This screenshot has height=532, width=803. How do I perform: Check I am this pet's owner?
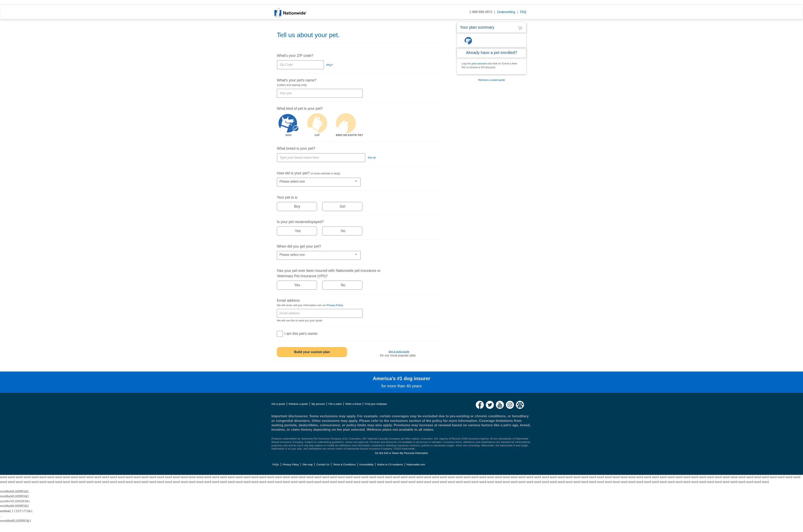tap(280, 334)
